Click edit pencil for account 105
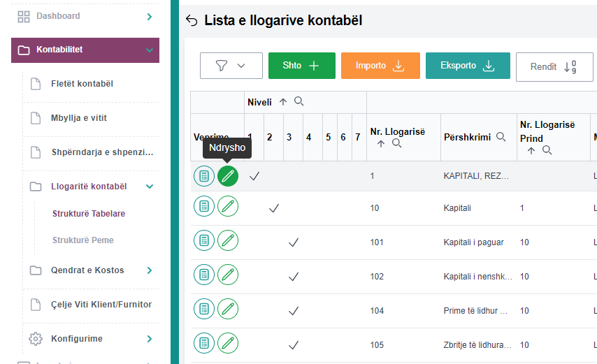This screenshot has width=597, height=364. click(x=227, y=343)
